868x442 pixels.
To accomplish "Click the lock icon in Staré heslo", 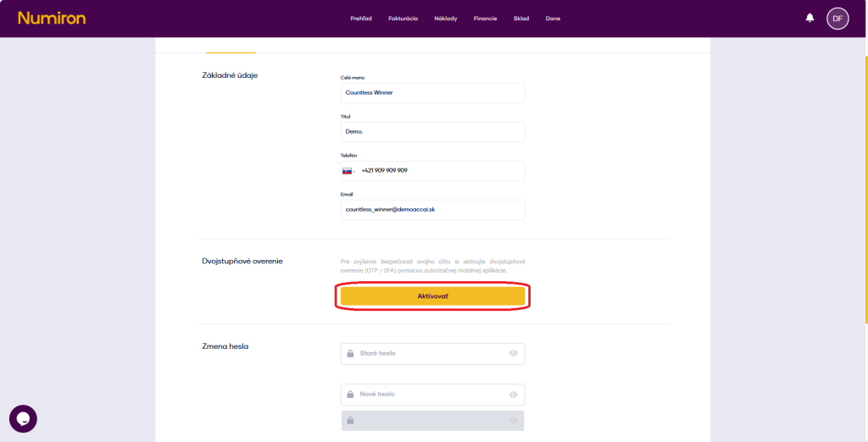I will (349, 353).
